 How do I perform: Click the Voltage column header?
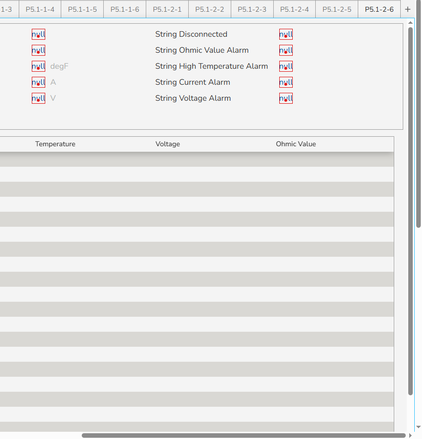click(168, 144)
